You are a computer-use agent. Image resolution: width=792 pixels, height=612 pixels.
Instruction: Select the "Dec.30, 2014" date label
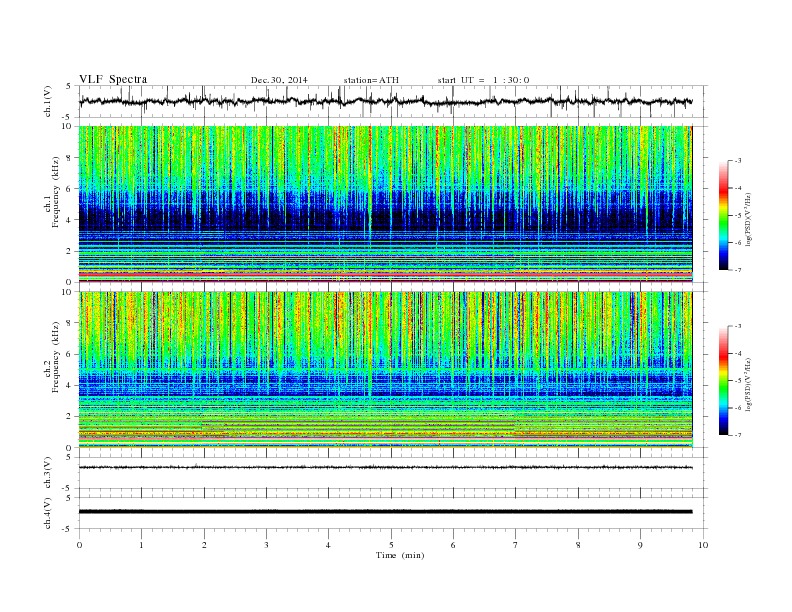point(279,80)
